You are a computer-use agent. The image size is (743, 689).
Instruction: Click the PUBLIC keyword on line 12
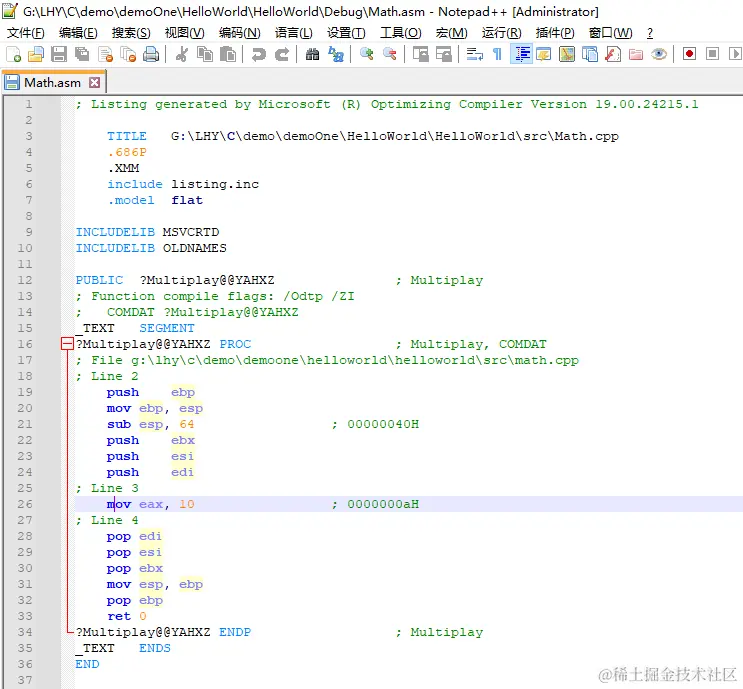99,280
